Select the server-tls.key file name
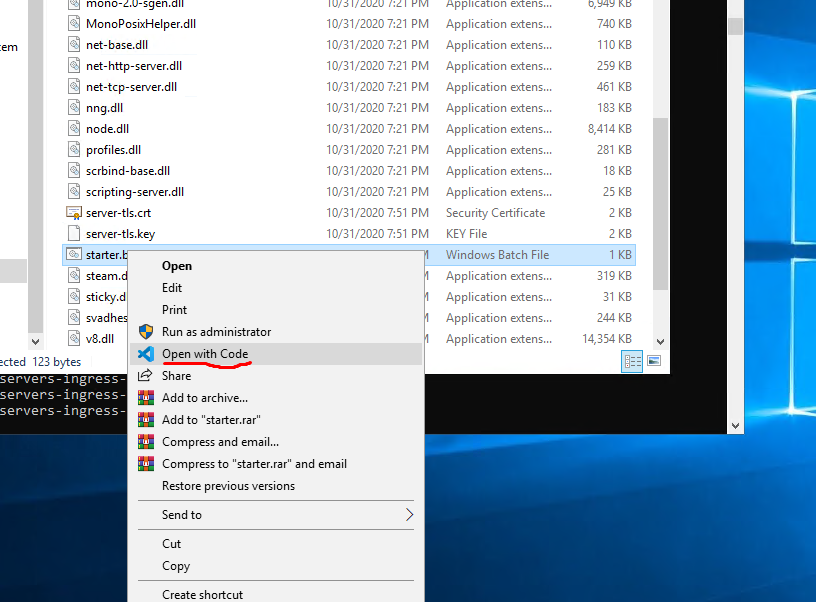The width and height of the screenshot is (816, 602). point(120,234)
